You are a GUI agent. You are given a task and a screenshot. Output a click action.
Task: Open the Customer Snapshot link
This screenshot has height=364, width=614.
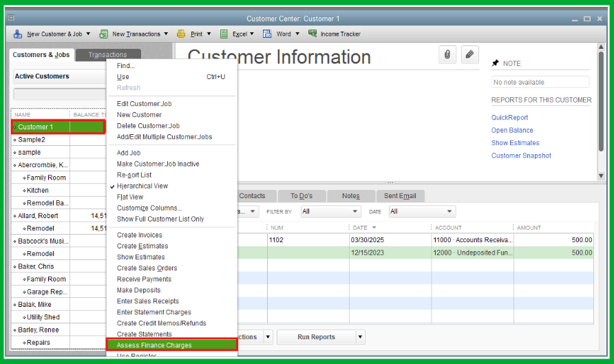(x=521, y=156)
